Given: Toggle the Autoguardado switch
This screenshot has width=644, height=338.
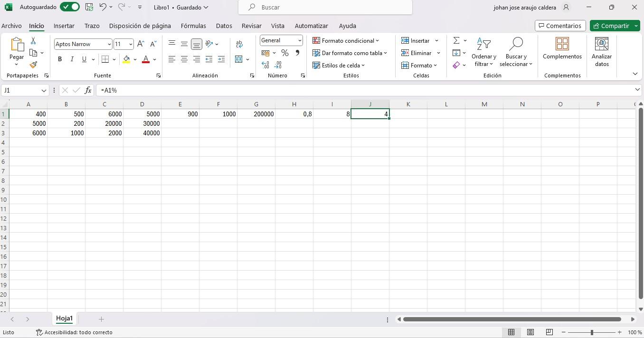Looking at the screenshot, I should [x=70, y=7].
